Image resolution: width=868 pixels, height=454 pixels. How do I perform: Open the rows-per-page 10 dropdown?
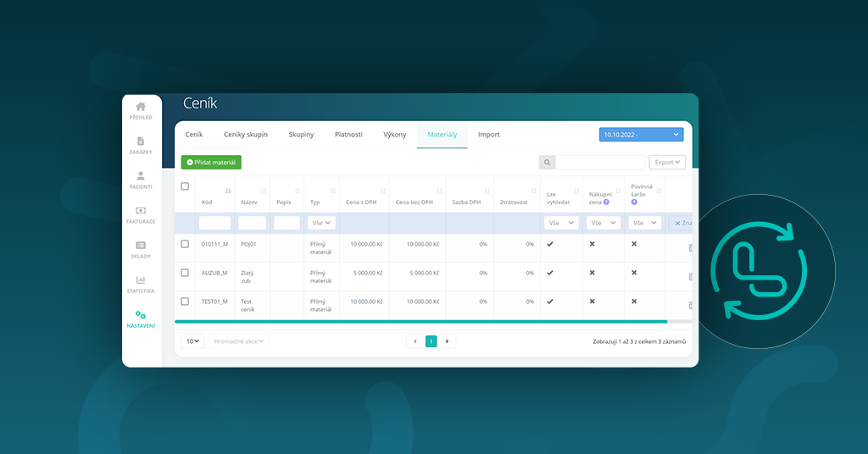192,341
